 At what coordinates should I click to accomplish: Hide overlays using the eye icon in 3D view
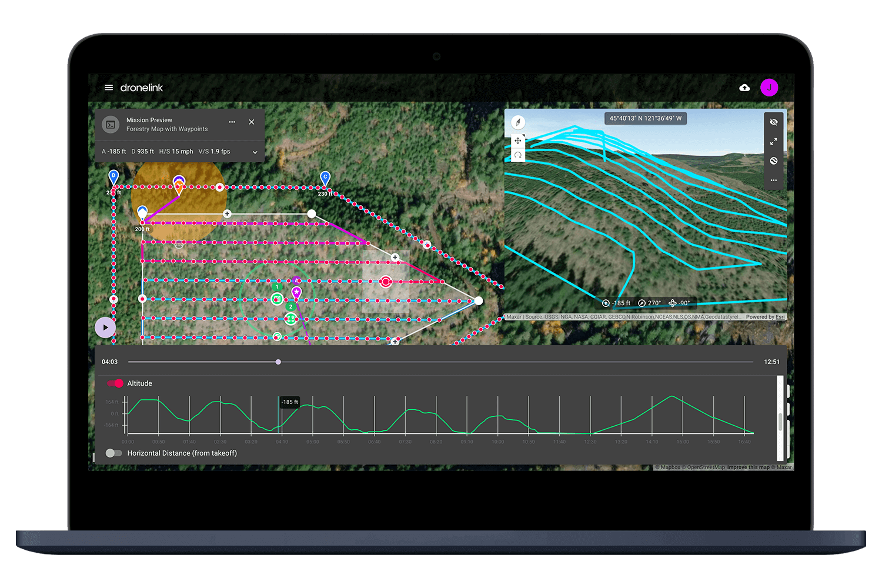(774, 122)
